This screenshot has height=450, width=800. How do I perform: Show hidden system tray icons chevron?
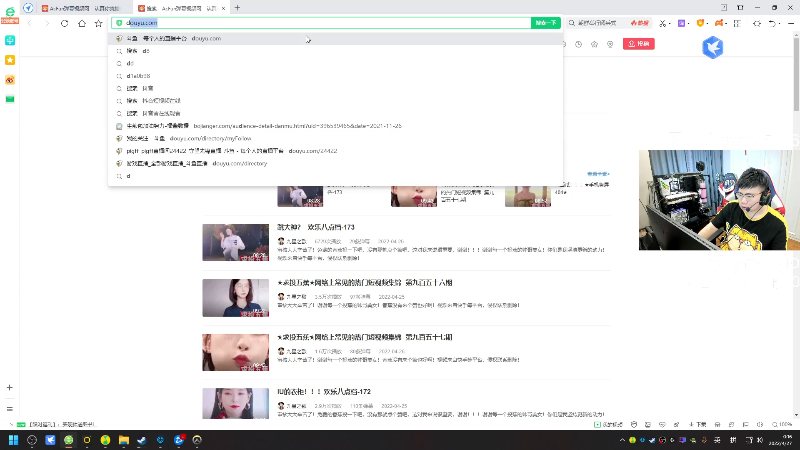pyautogui.click(x=622, y=440)
